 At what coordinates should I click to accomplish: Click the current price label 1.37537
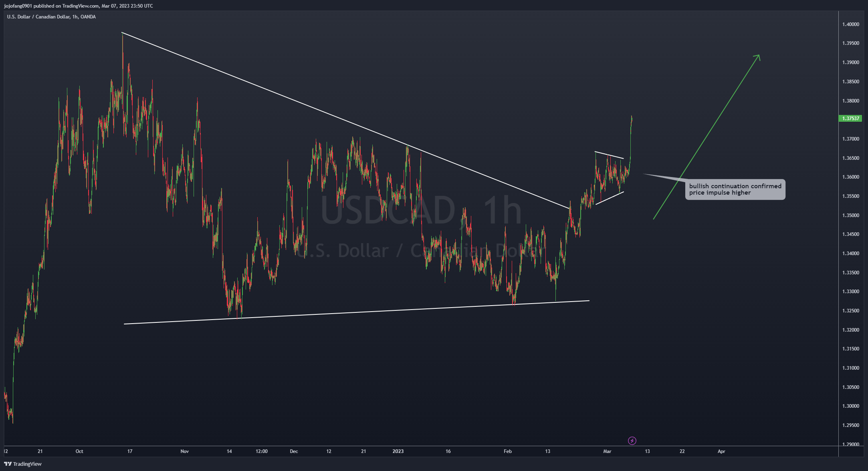(850, 119)
